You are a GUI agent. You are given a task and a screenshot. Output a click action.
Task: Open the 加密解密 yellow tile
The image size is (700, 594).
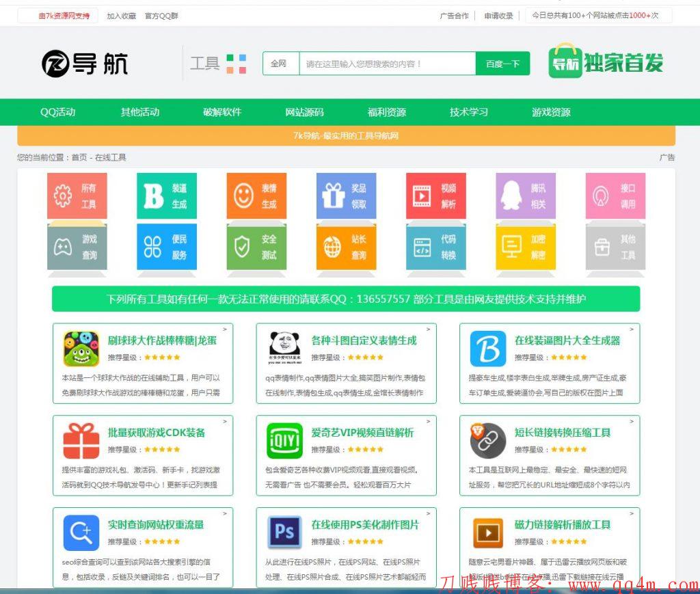pos(526,247)
